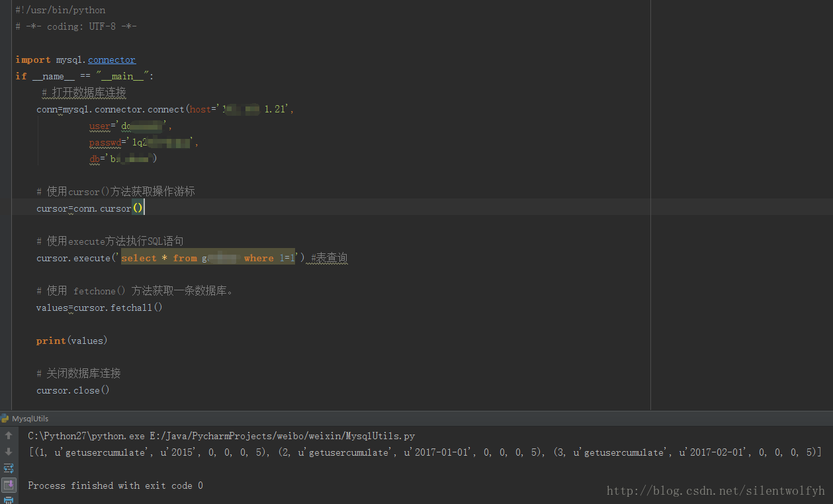Click the '# 使用cursor()方法获取操作游标' comment
The height and width of the screenshot is (504, 833).
click(116, 192)
